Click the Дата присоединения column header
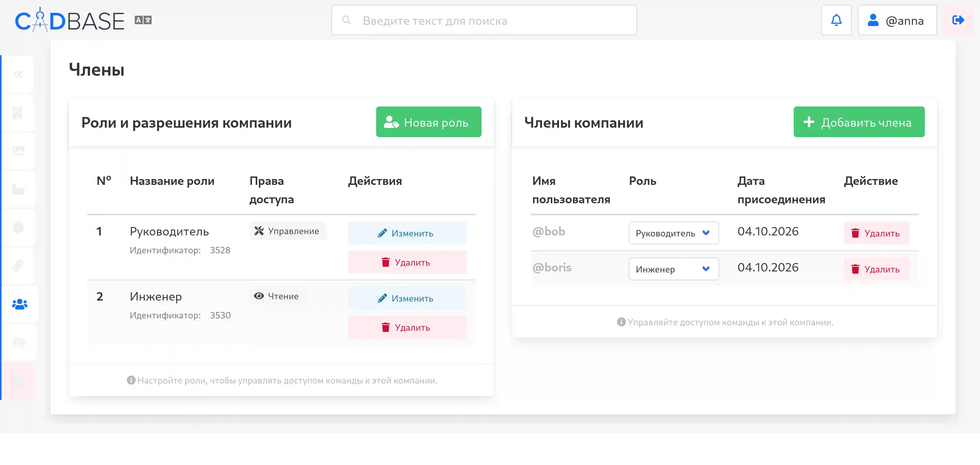 click(x=781, y=190)
